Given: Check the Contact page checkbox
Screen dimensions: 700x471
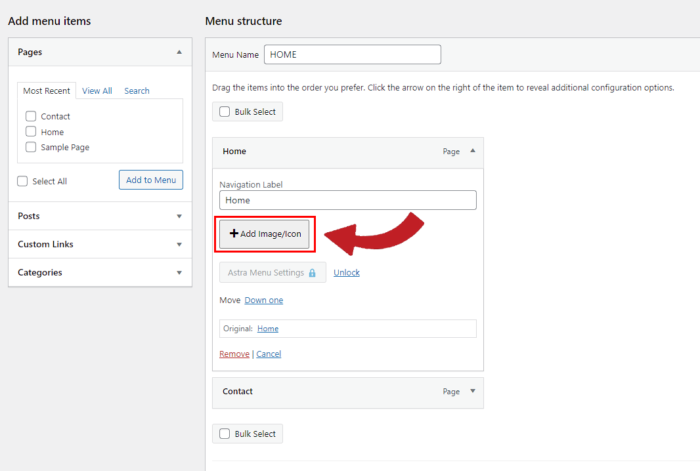Looking at the screenshot, I should click(31, 116).
